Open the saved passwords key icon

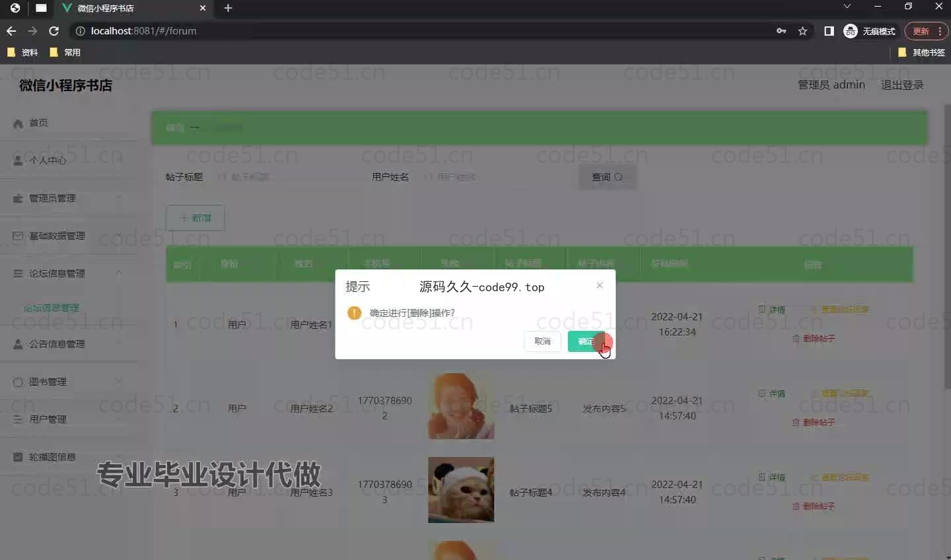coord(781,31)
